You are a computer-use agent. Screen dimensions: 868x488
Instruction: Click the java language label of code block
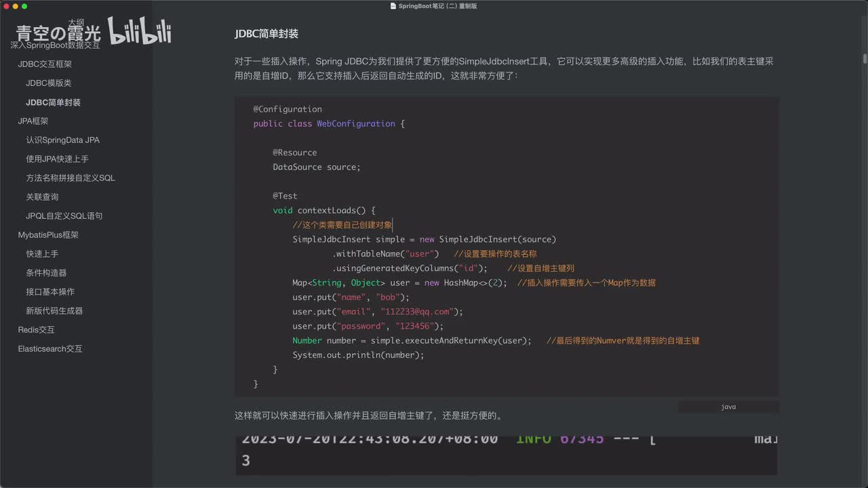tap(728, 407)
